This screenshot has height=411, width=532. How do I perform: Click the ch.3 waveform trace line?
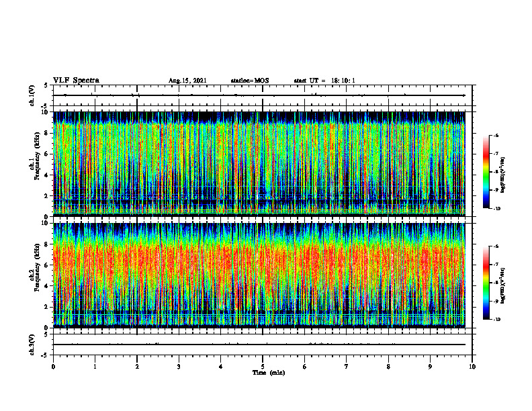(x=259, y=345)
